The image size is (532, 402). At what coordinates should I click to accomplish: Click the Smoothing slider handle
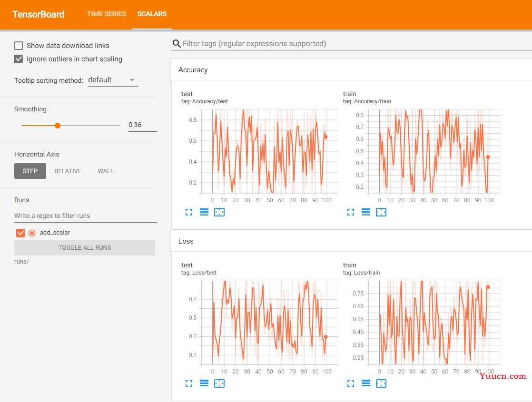click(x=58, y=126)
